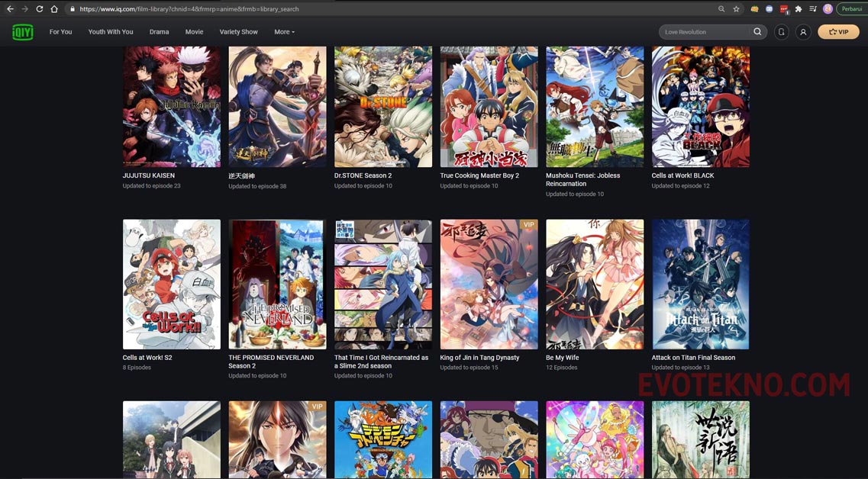Go to Drama section
The height and width of the screenshot is (479, 868).
point(159,32)
